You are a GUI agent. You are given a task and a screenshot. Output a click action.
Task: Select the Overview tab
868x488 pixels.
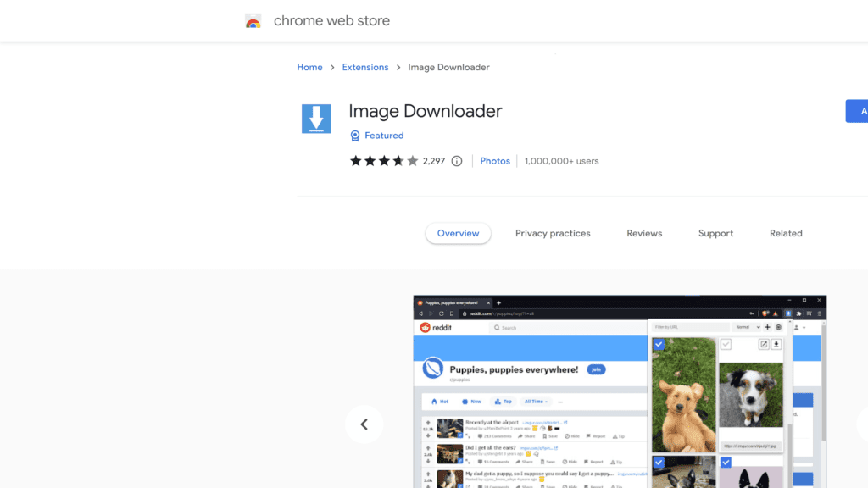pyautogui.click(x=458, y=234)
